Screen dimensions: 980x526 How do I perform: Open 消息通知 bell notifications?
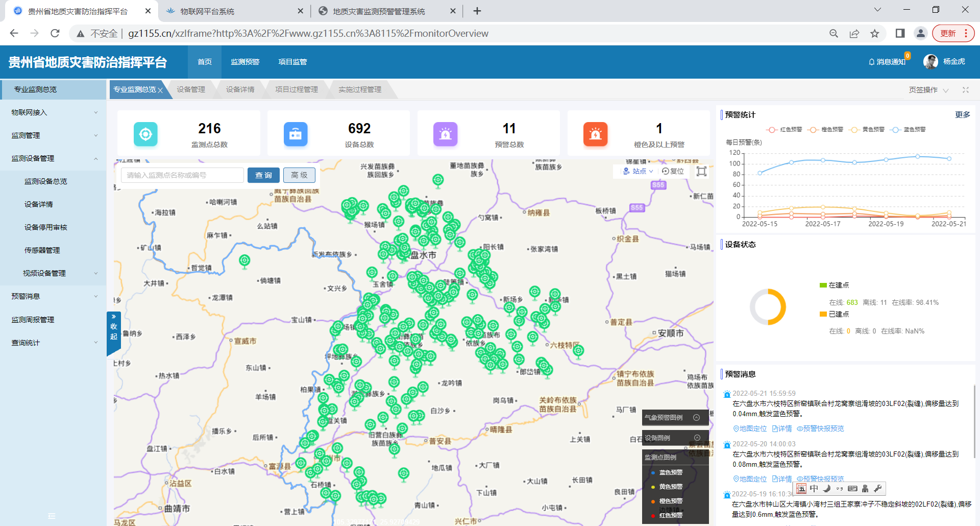click(887, 62)
